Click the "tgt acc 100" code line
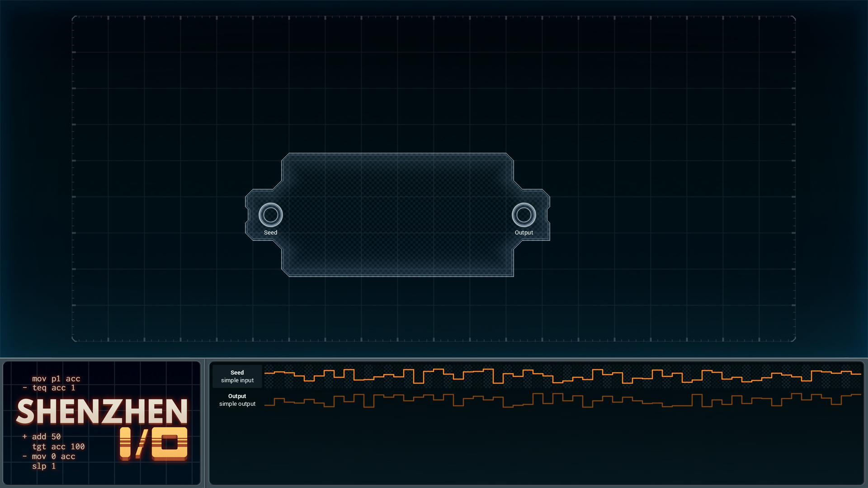Image resolution: width=868 pixels, height=488 pixels. click(58, 446)
